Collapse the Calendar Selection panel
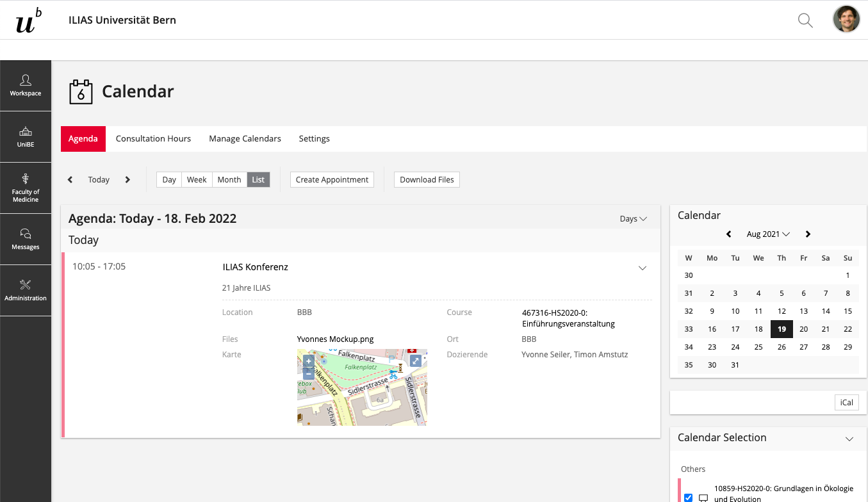The image size is (868, 502). [x=849, y=439]
